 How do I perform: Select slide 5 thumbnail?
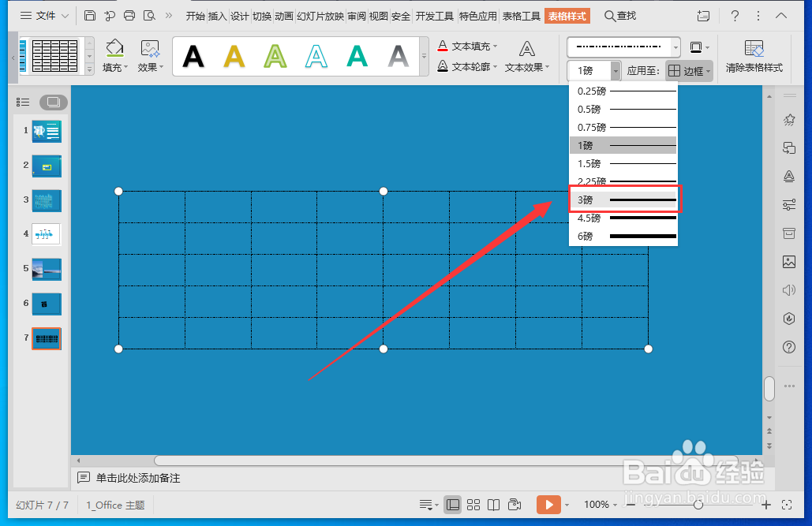47,269
